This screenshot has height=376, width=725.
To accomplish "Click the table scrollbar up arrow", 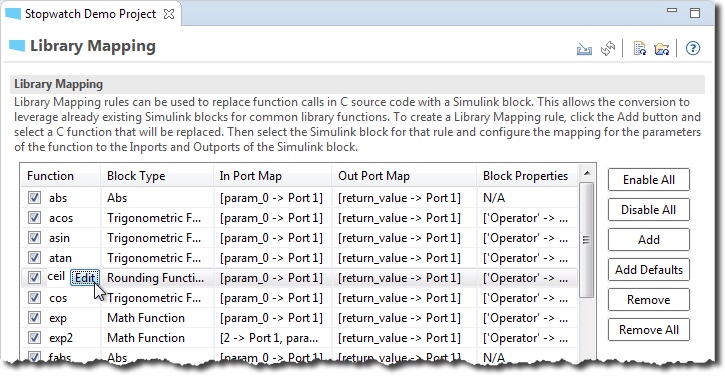I will 587,173.
